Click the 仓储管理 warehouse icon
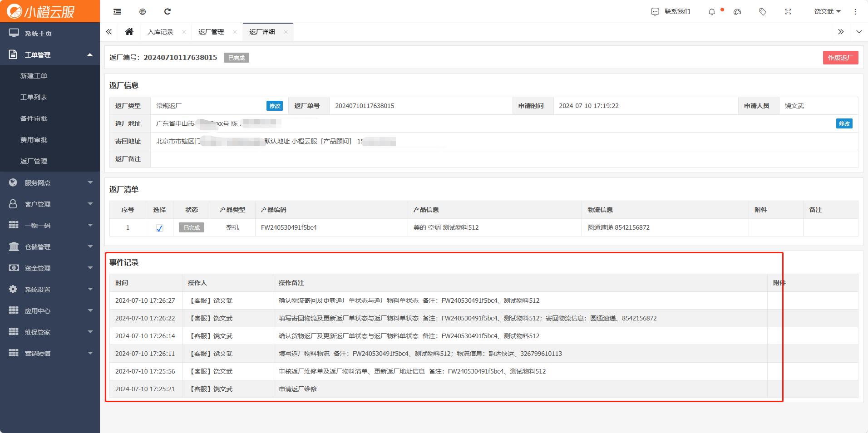 pyautogui.click(x=14, y=246)
